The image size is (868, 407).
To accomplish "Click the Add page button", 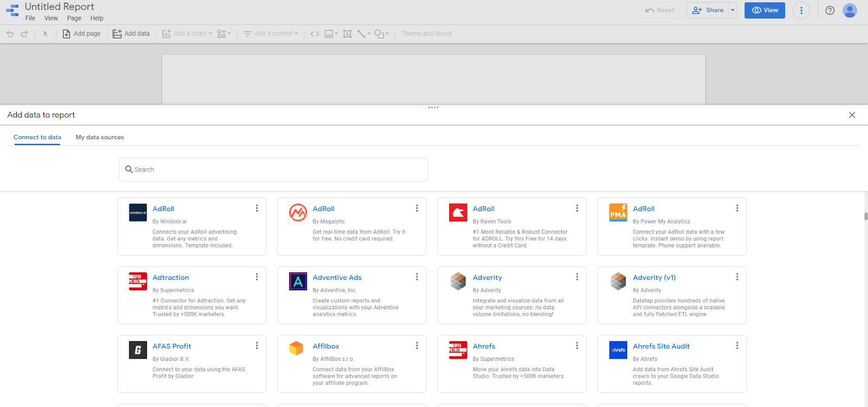I will tap(81, 34).
